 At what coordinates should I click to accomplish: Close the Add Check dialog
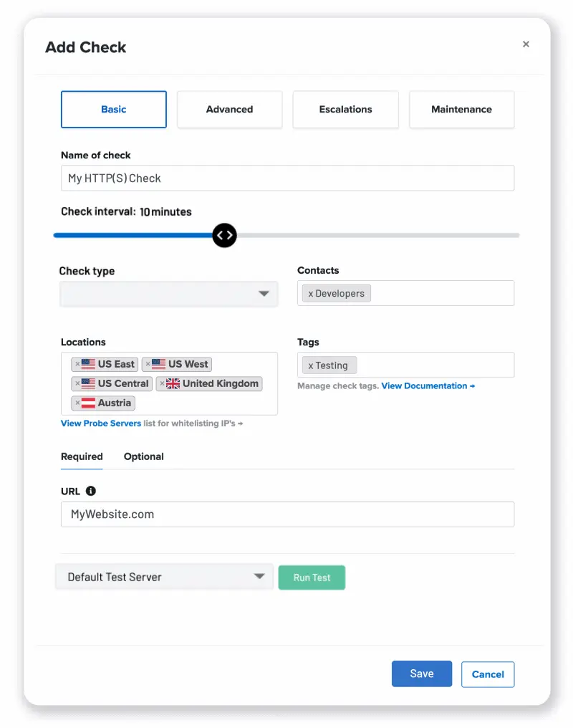click(x=526, y=44)
